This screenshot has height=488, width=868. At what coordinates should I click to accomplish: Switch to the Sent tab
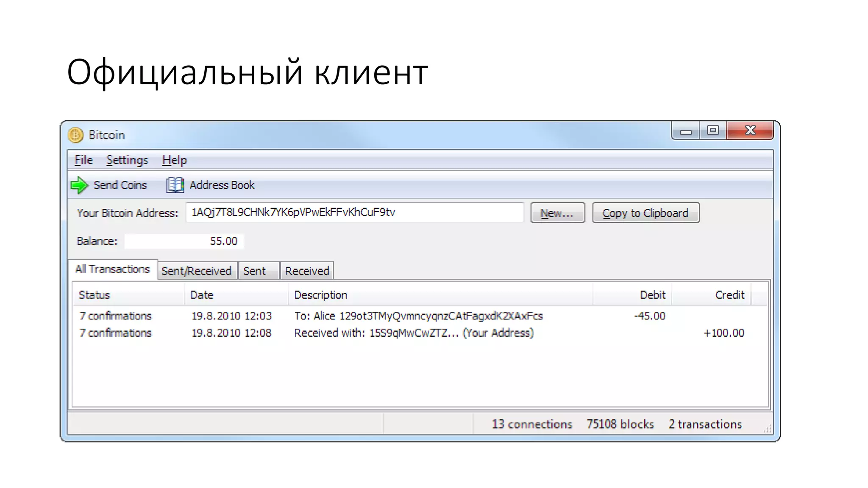point(258,271)
